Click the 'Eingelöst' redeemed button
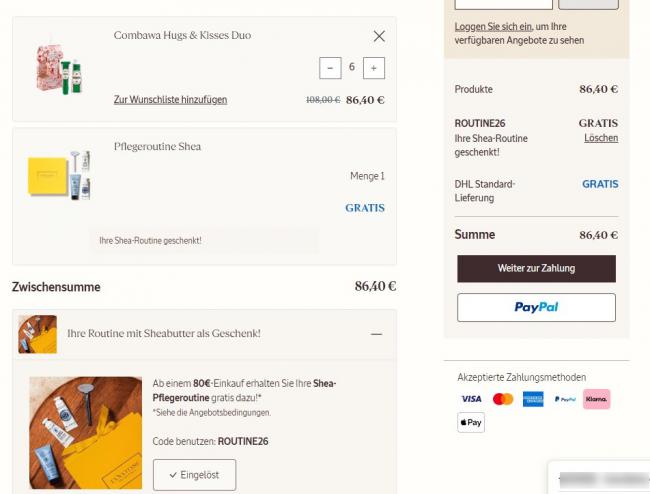 pos(194,474)
